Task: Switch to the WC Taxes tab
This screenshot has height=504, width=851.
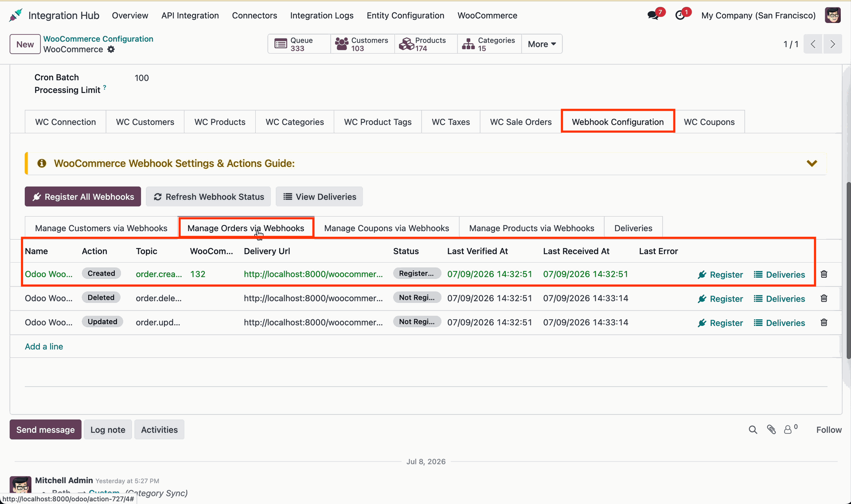Action: (451, 122)
